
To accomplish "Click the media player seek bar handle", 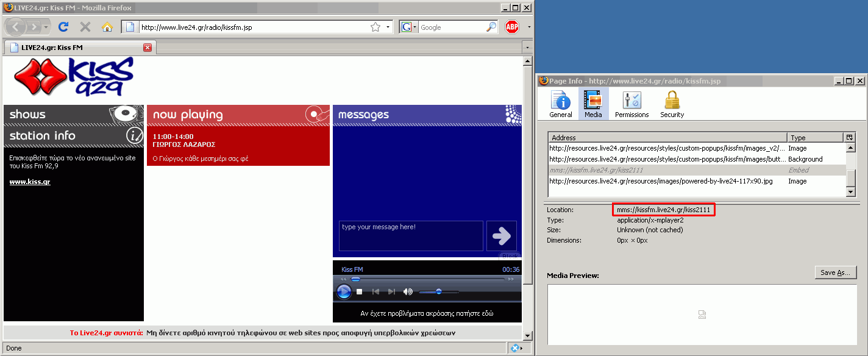I will (355, 279).
